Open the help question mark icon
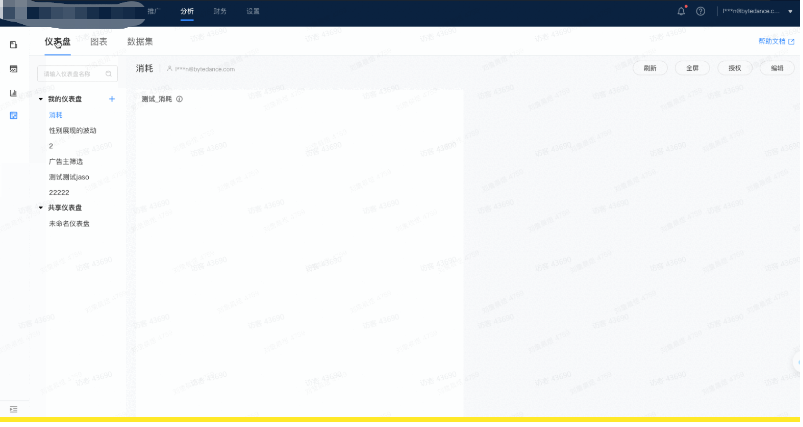The width and height of the screenshot is (803, 427). (700, 11)
